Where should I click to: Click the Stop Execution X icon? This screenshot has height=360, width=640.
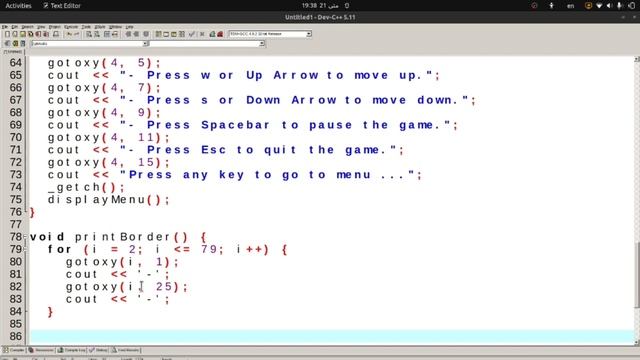click(x=202, y=34)
